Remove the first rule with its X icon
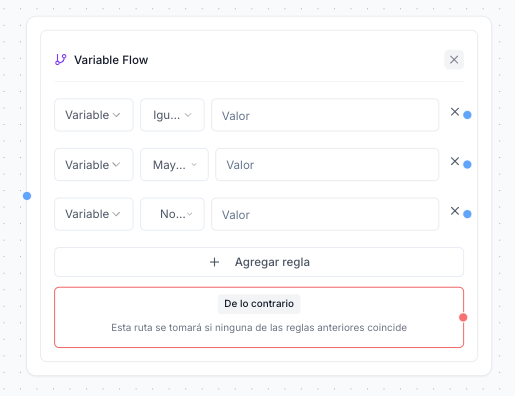The image size is (515, 396). (x=455, y=112)
